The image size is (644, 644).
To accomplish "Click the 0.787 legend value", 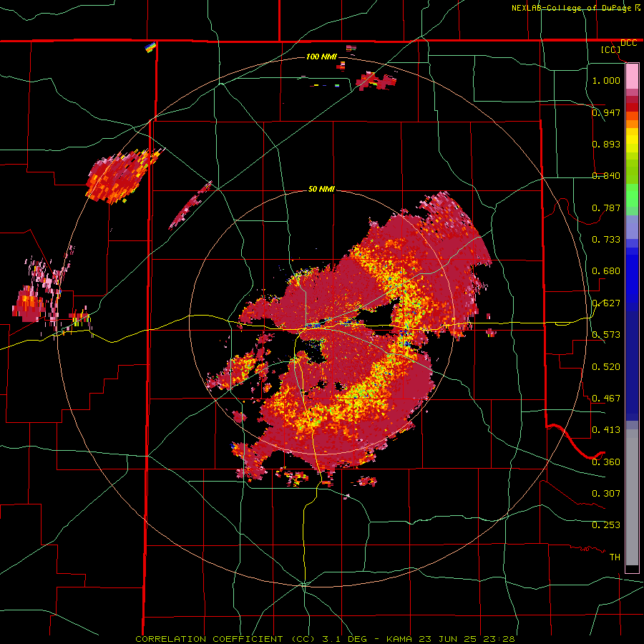I will (x=606, y=208).
